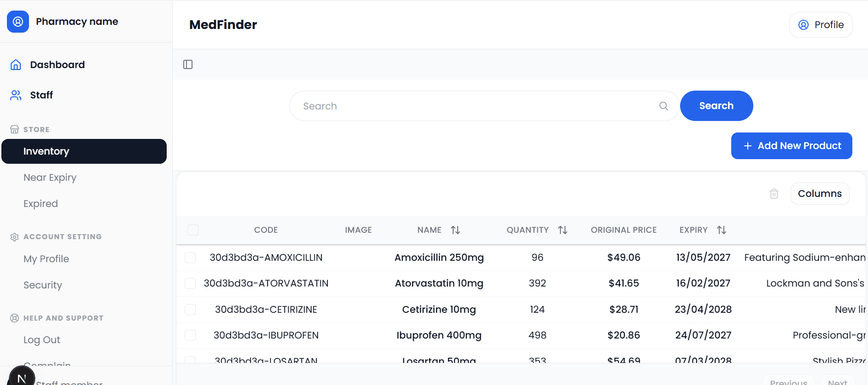Click the IMAGE column header
This screenshot has width=868, height=385.
(x=358, y=230)
